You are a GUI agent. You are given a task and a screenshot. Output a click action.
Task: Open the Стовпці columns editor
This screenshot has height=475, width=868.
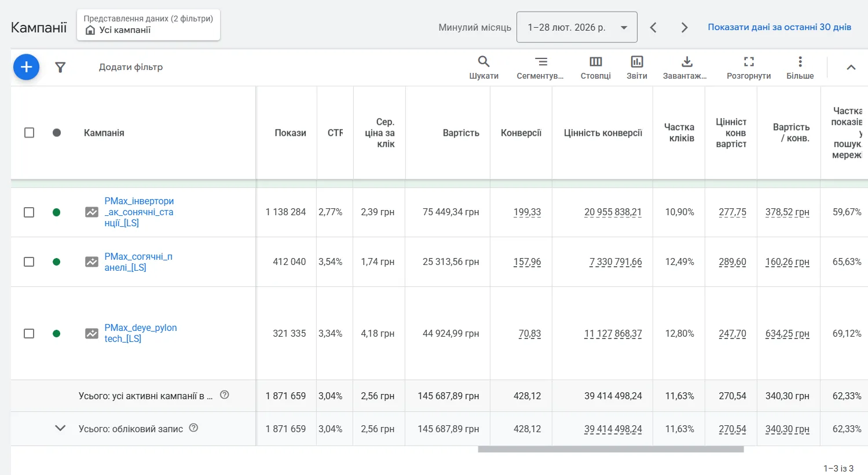point(596,68)
